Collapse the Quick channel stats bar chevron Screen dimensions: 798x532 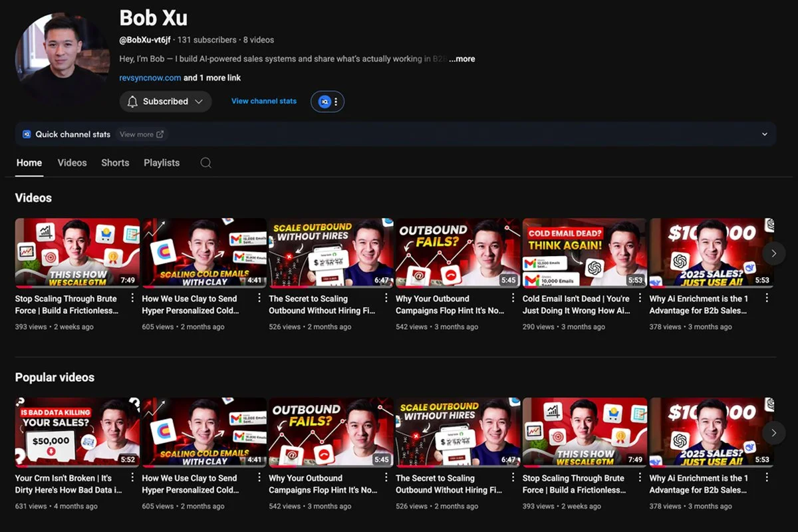[x=765, y=134]
